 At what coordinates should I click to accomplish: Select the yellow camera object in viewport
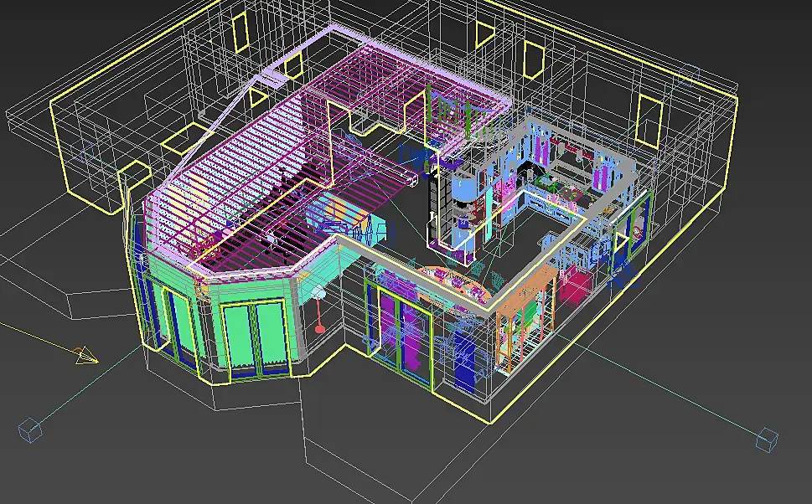(85, 356)
